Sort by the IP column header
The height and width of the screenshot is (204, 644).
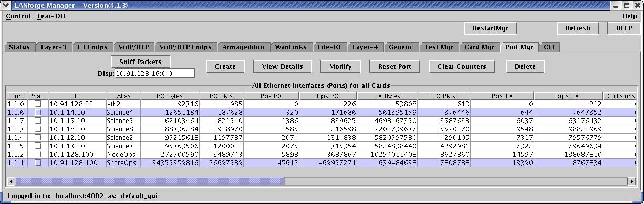(77, 96)
